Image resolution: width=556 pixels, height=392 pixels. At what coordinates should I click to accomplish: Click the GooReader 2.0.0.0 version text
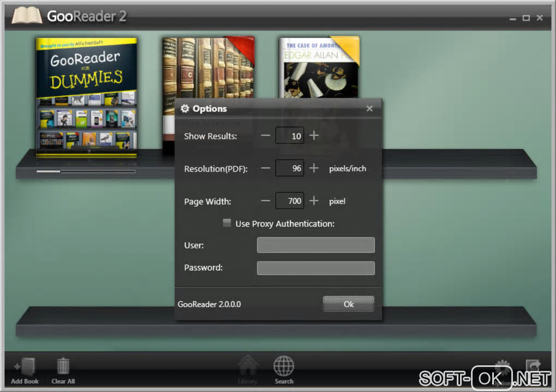tap(209, 304)
